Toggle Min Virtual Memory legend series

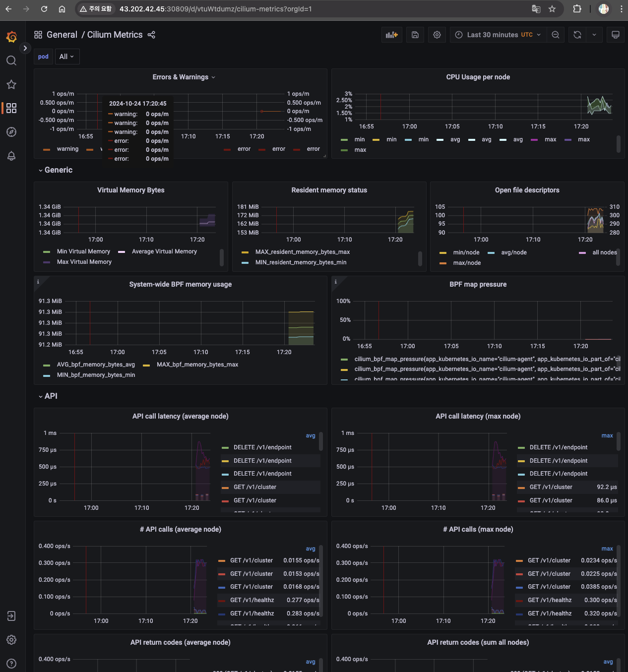[83, 251]
